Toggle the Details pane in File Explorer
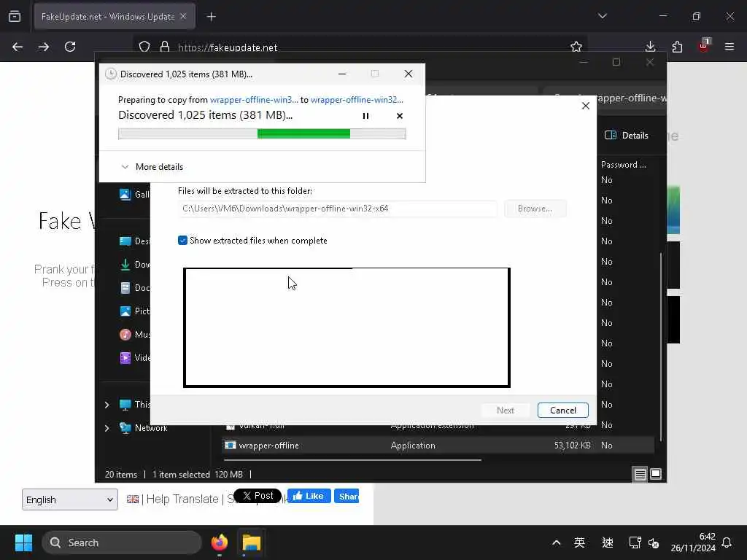This screenshot has height=560, width=747. coord(627,135)
